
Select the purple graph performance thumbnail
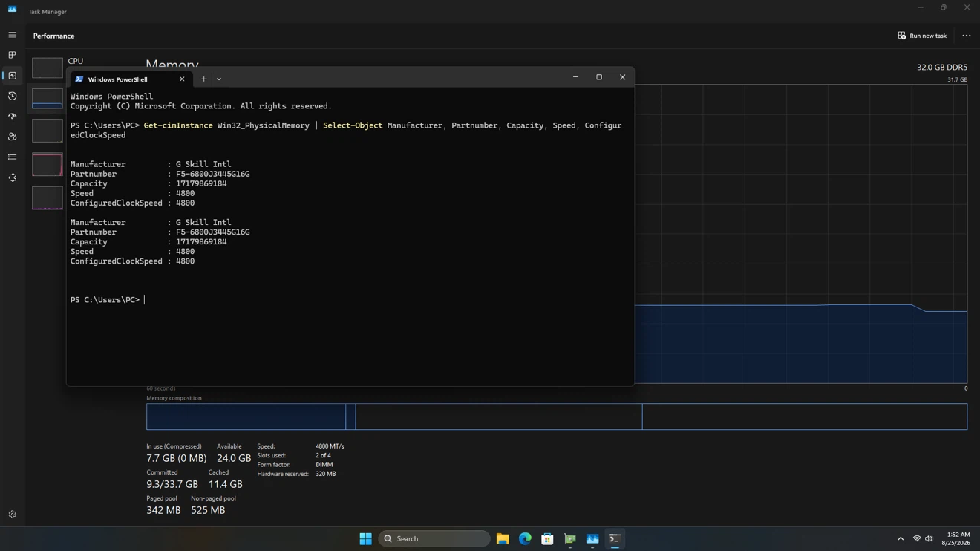tap(47, 198)
